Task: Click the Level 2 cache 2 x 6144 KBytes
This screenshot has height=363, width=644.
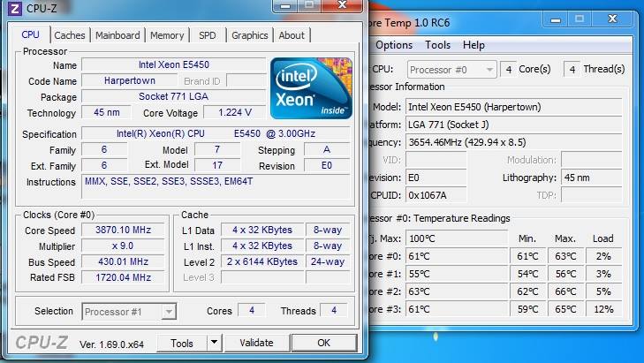Action: 262,261
